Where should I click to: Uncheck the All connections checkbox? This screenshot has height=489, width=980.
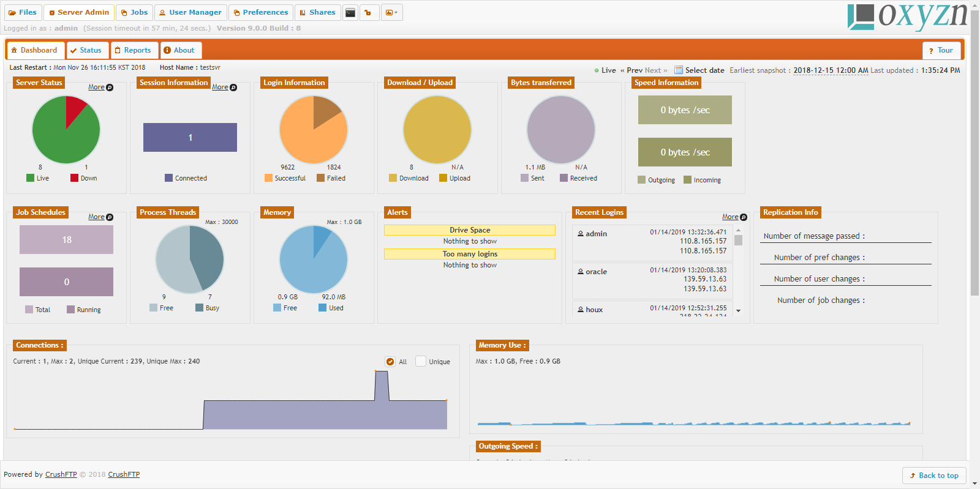390,362
